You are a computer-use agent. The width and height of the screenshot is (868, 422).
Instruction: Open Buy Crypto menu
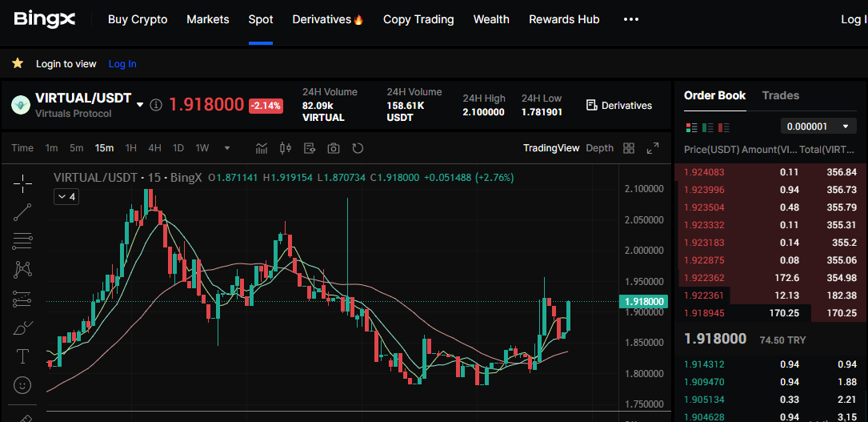tap(138, 19)
